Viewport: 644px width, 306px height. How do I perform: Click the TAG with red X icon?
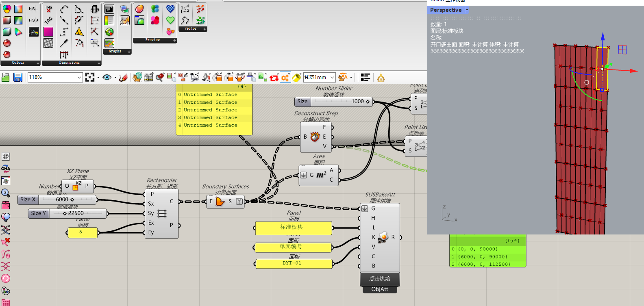click(48, 9)
